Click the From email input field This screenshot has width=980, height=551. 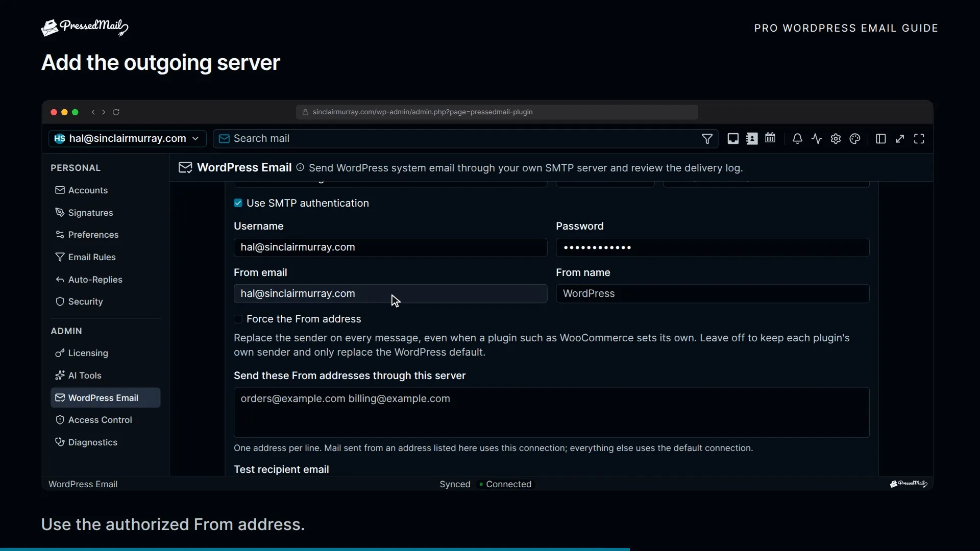coord(390,294)
